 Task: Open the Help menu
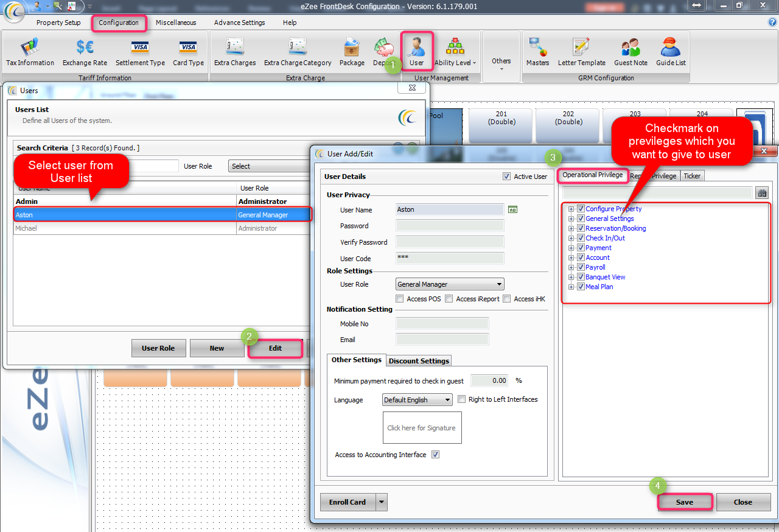pos(290,23)
